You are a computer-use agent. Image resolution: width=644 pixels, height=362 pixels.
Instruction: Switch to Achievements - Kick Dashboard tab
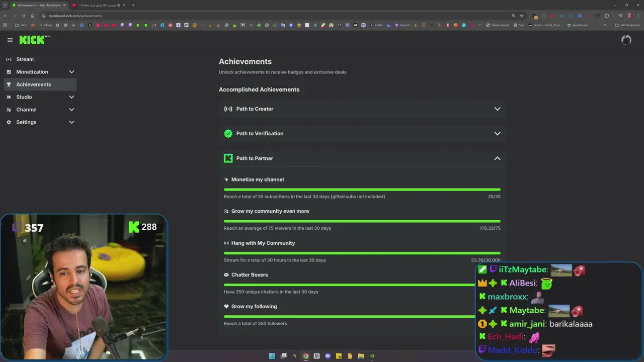tap(39, 5)
